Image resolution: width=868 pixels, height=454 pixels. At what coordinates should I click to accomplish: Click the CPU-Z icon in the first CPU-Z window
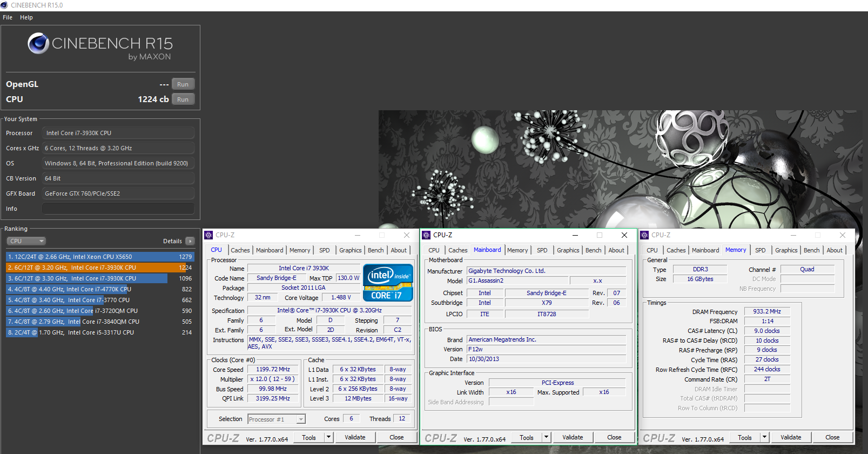pos(208,235)
